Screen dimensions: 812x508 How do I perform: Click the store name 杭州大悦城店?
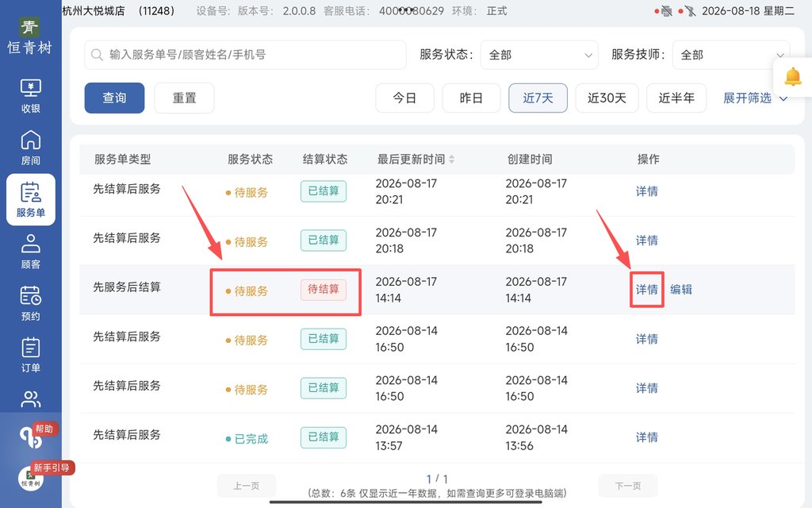pos(94,11)
